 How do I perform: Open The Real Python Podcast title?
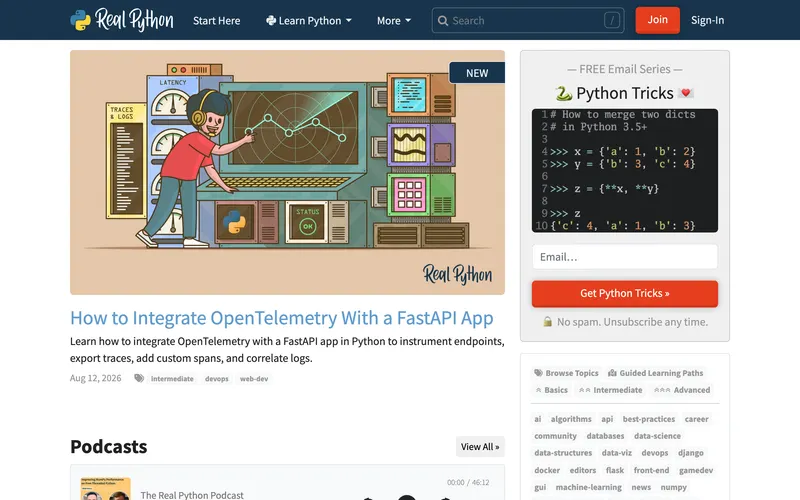(x=192, y=494)
